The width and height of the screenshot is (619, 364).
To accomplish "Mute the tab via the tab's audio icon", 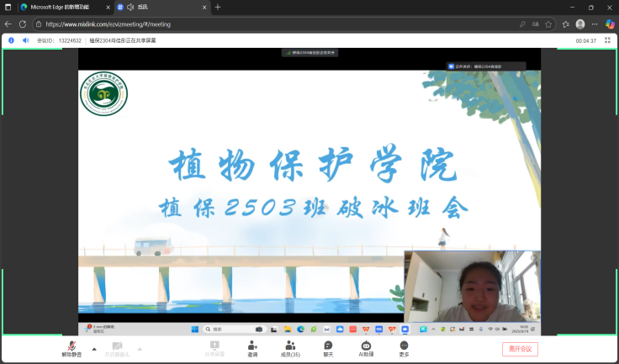I will click(130, 7).
